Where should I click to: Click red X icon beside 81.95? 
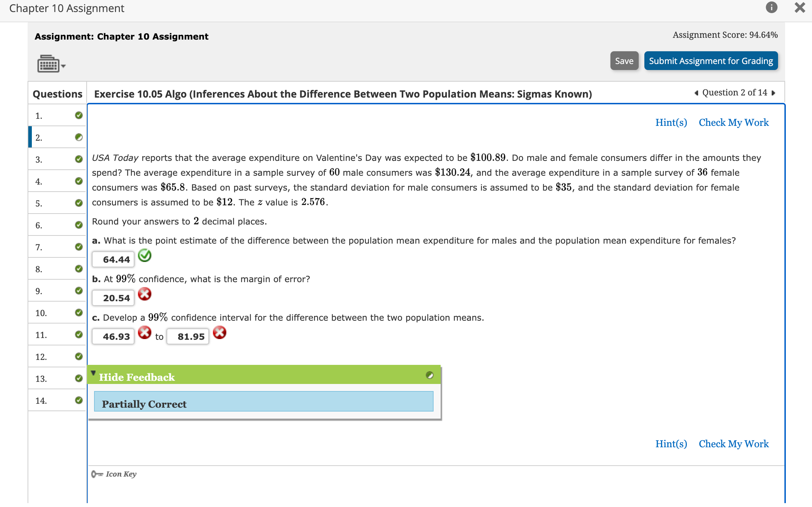click(x=219, y=333)
